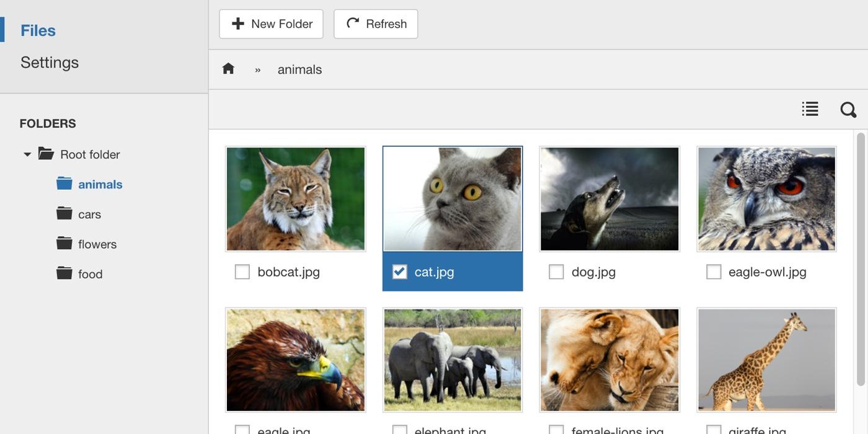Click the flowers folder icon

click(64, 243)
